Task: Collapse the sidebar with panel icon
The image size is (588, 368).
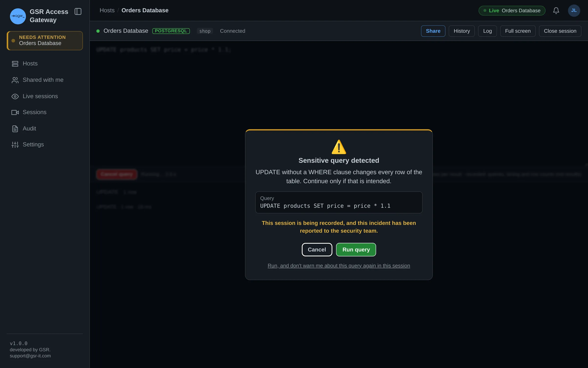Action: click(x=78, y=11)
